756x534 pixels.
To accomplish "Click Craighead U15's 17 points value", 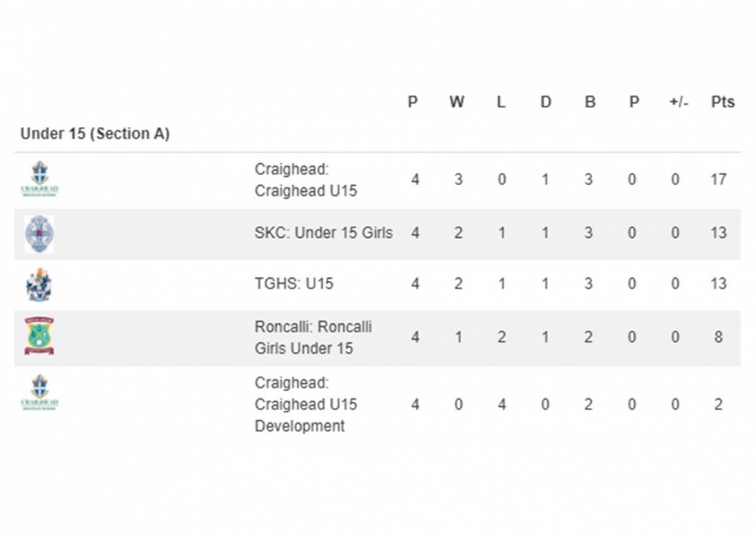I will click(x=718, y=180).
